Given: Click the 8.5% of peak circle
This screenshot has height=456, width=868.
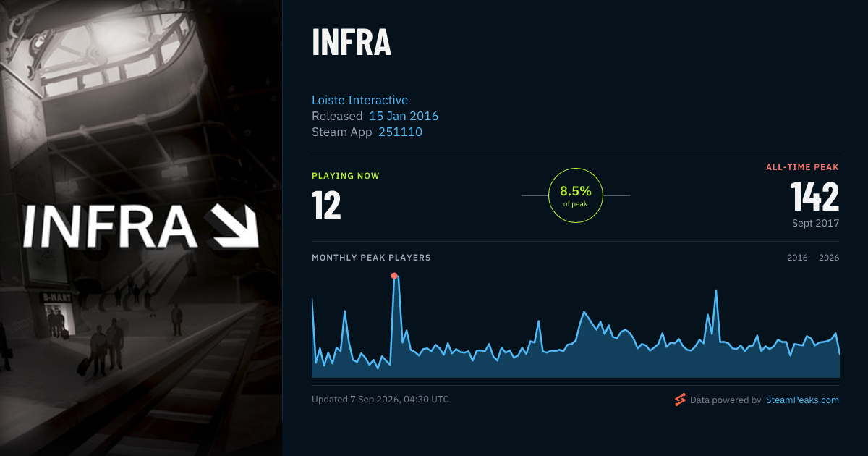Looking at the screenshot, I should [576, 195].
